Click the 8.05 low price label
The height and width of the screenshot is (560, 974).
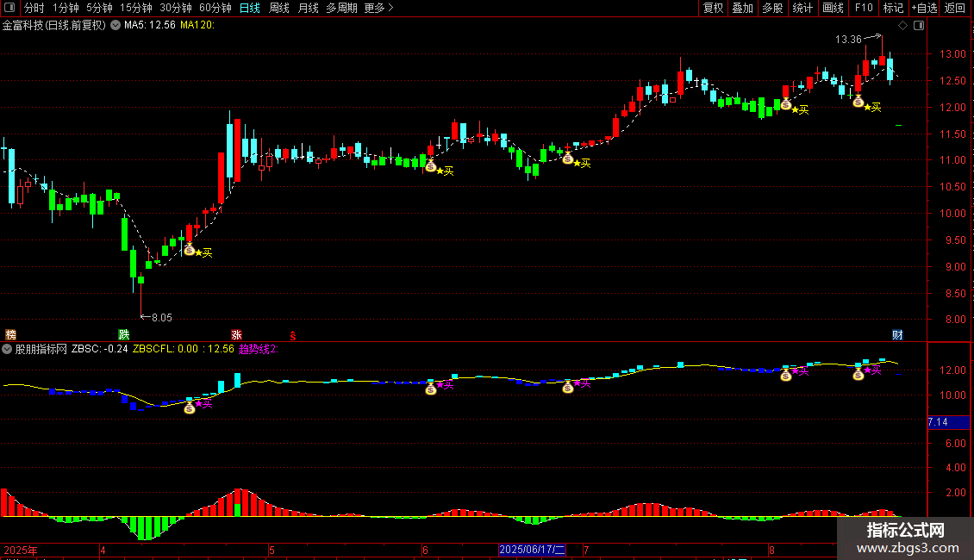click(161, 318)
